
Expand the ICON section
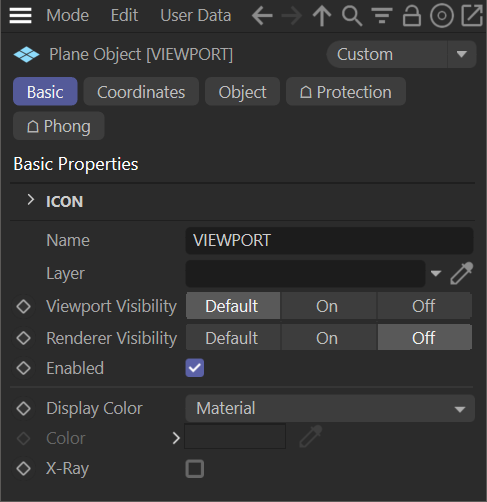[31, 200]
